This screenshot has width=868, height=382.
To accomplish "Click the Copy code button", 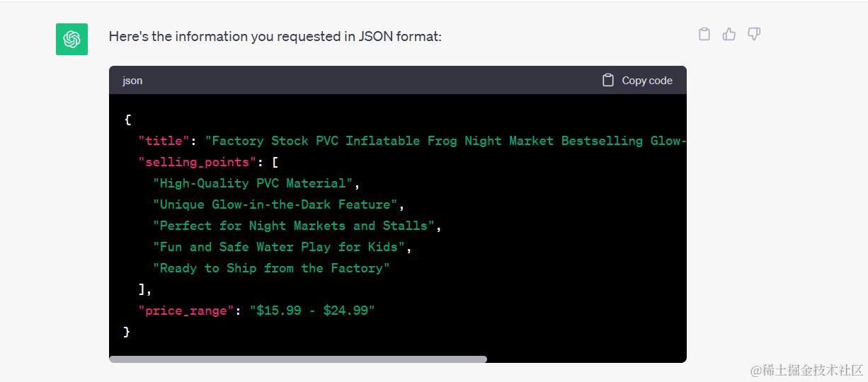I will (637, 81).
